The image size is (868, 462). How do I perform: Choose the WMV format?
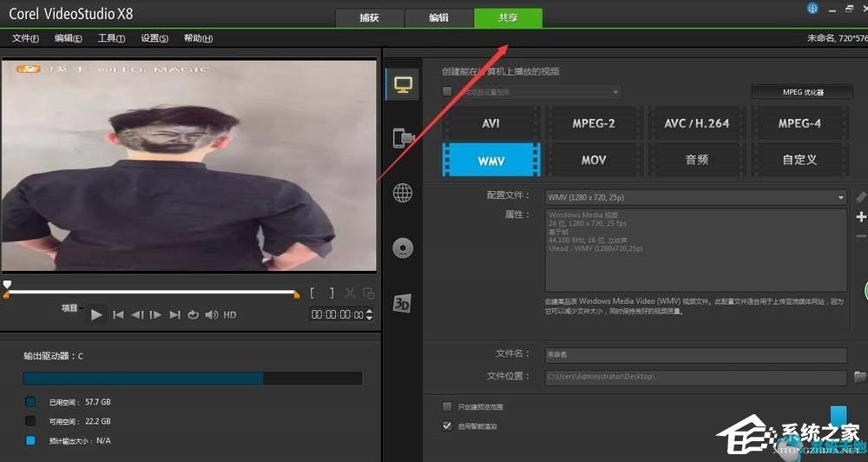pos(491,160)
